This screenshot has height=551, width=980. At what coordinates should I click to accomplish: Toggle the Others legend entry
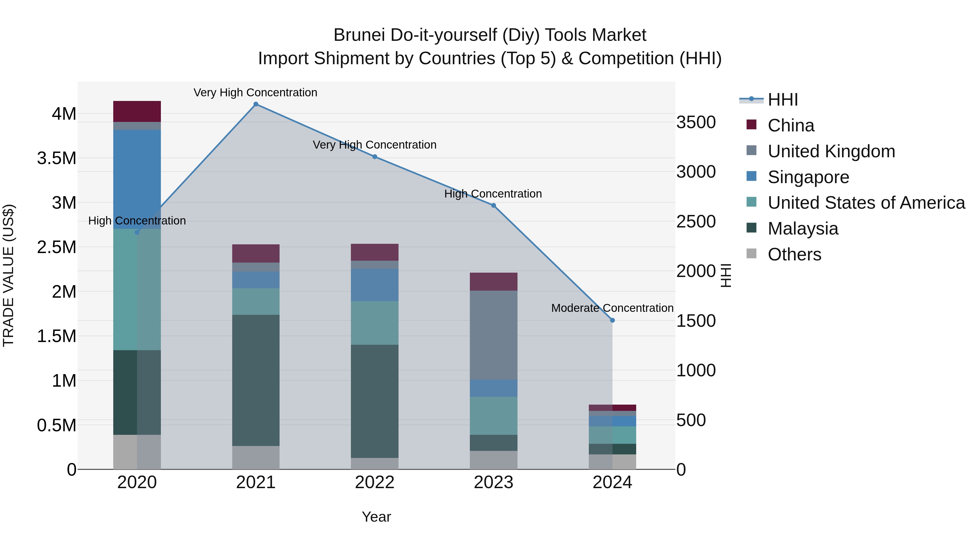point(784,254)
